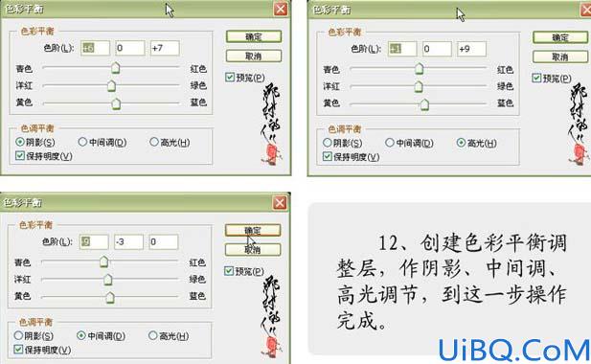Image resolution: width=591 pixels, height=364 pixels.
Task: Click the 青色 label in the +9 dialog
Action: pyautogui.click(x=331, y=69)
